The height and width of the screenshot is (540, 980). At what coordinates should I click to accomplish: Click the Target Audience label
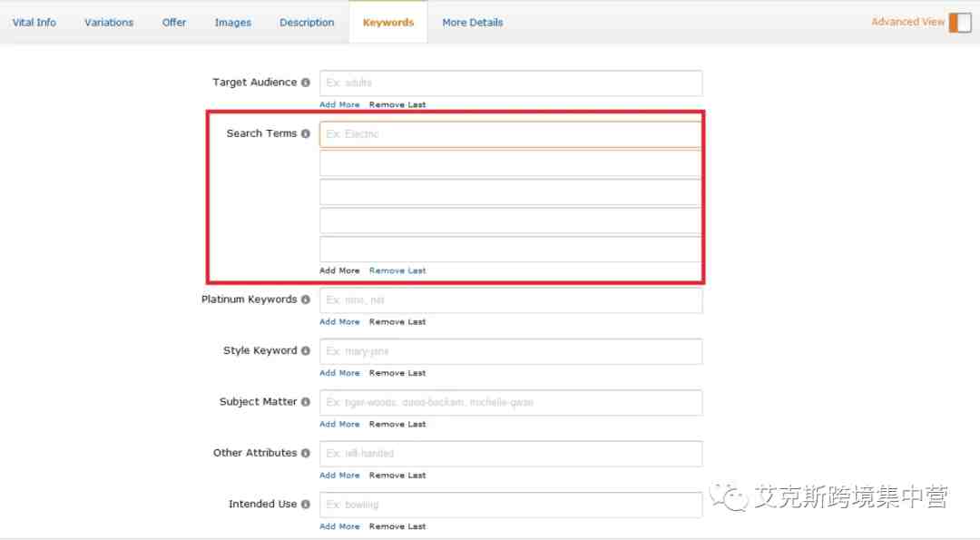point(254,83)
